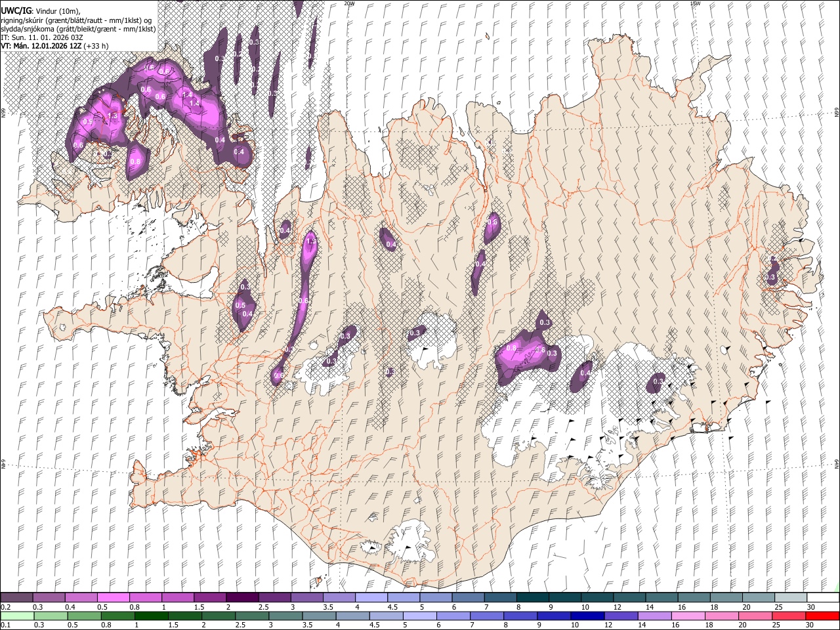Select the '4.5' label on the upper scale
Screen dimensions: 840x630
[x=392, y=607]
